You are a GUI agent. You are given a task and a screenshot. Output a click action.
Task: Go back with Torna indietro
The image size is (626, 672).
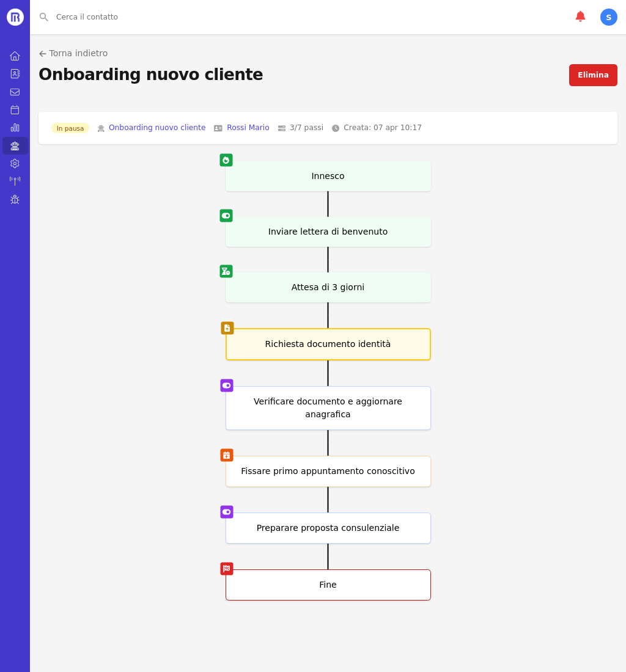click(x=73, y=53)
